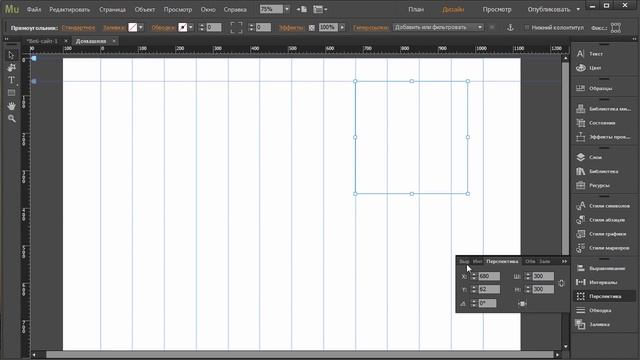Screen dimensions: 640x360
Task: Toggle the effects shadow checkbox icon
Action: click(x=312, y=28)
